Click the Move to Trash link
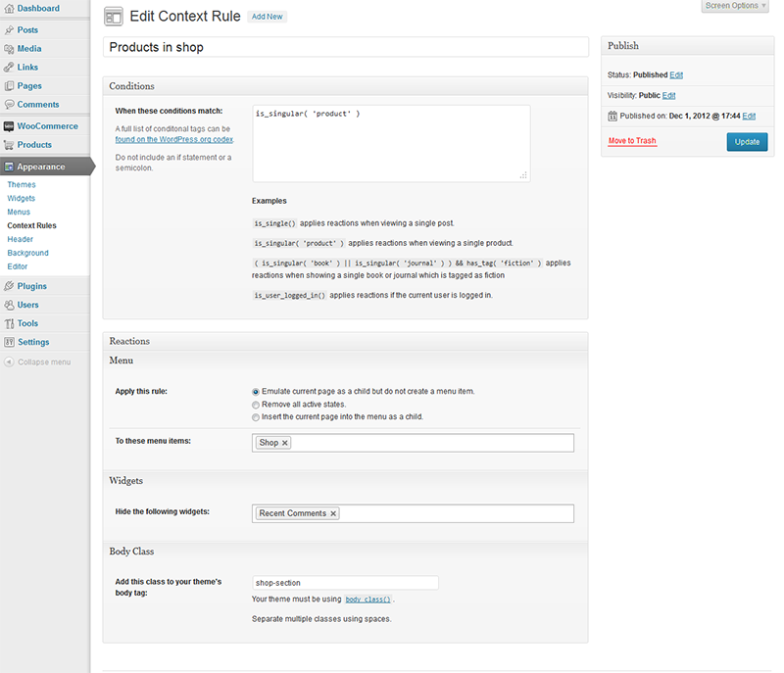Viewport: 784px width, 673px height. pyautogui.click(x=632, y=141)
